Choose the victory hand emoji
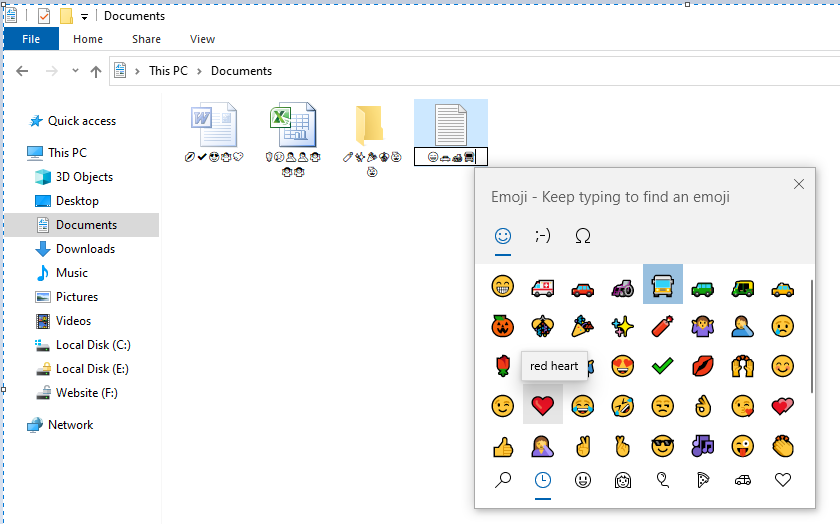The height and width of the screenshot is (524, 840). click(582, 446)
